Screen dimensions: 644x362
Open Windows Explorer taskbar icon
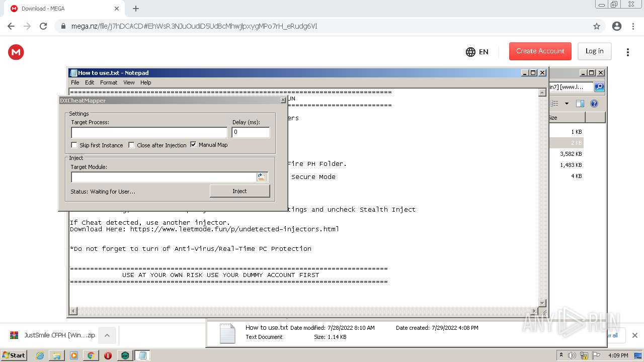point(57,355)
